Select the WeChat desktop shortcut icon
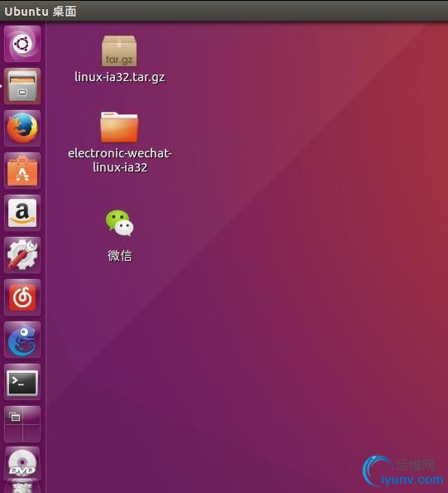The width and height of the screenshot is (448, 493). click(x=119, y=223)
